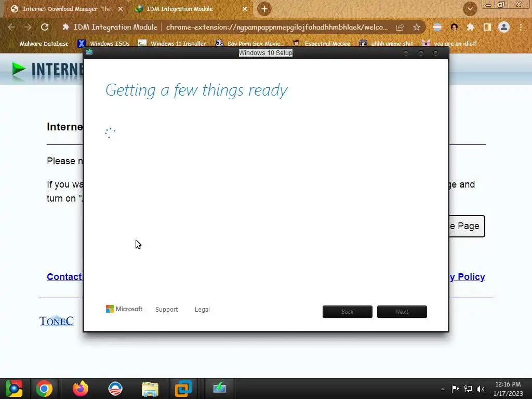
Task: Click the Next button in Windows 10 Setup
Action: 402,312
